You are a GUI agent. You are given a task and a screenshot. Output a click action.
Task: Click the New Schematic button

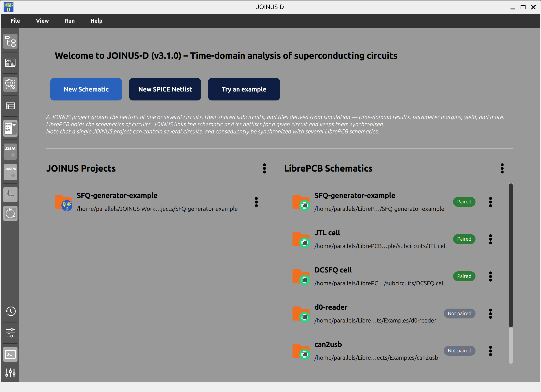[86, 89]
